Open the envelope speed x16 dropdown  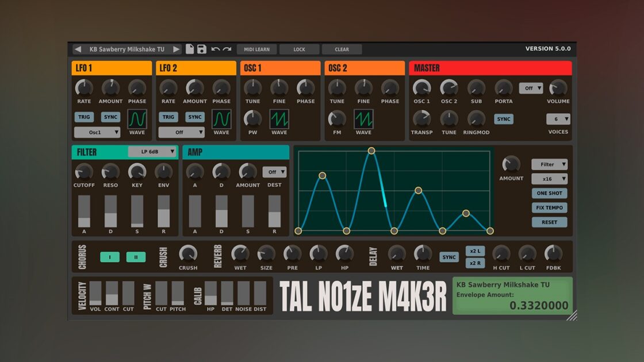[550, 179]
